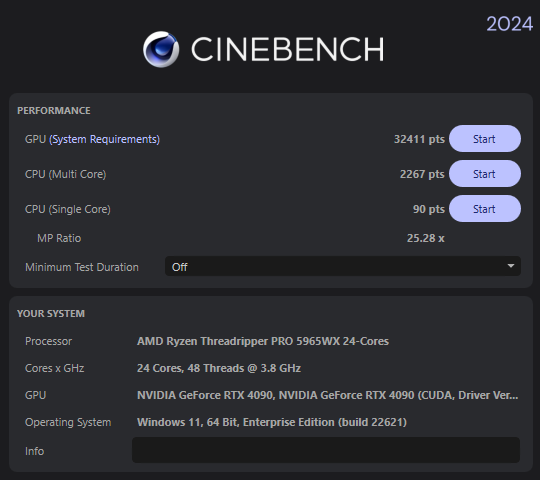Image resolution: width=540 pixels, height=480 pixels.
Task: Click the CINEBENCH title text
Action: (288, 49)
